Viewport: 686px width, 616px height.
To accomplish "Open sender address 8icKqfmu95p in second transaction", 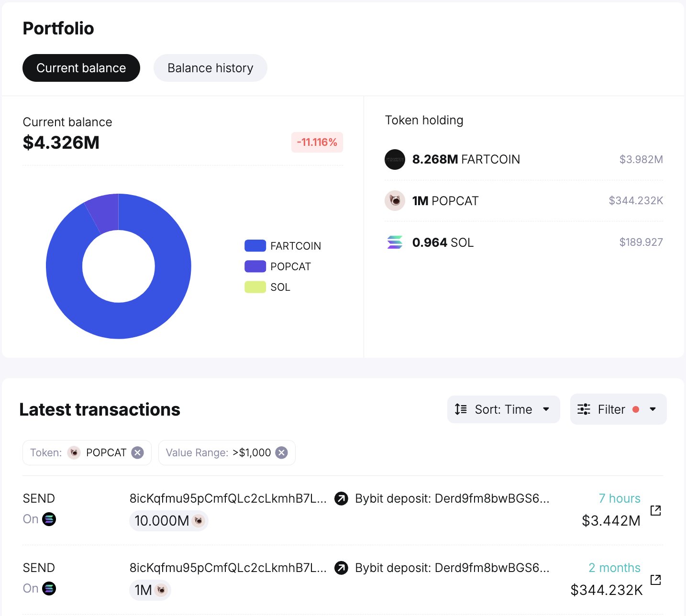I will click(x=228, y=568).
